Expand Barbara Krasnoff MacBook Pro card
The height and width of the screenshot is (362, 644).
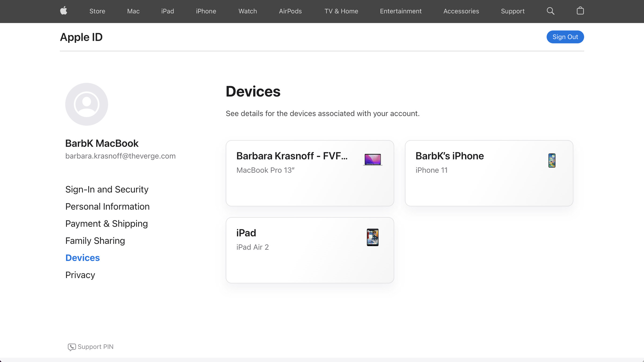(310, 173)
